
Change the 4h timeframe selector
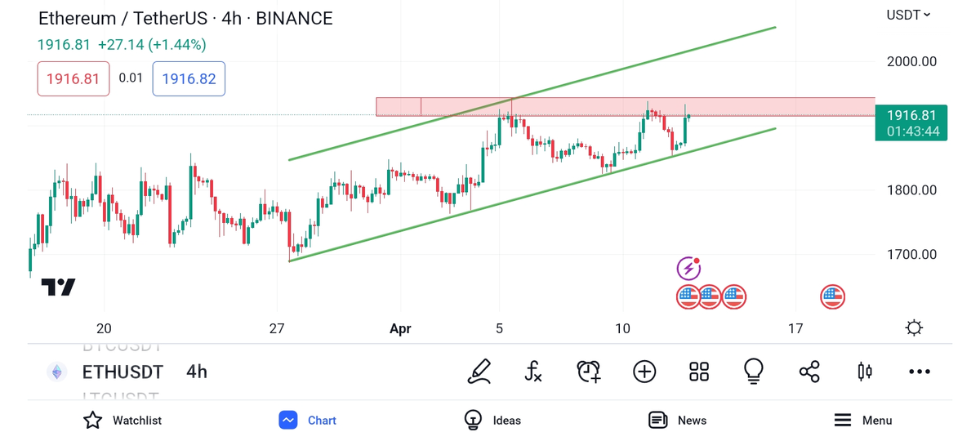coord(197,372)
